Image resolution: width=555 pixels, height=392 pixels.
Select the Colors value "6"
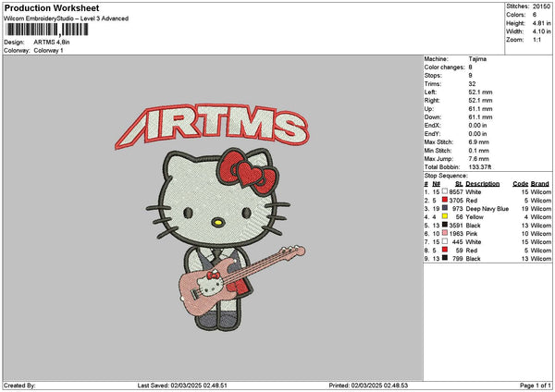click(x=535, y=15)
